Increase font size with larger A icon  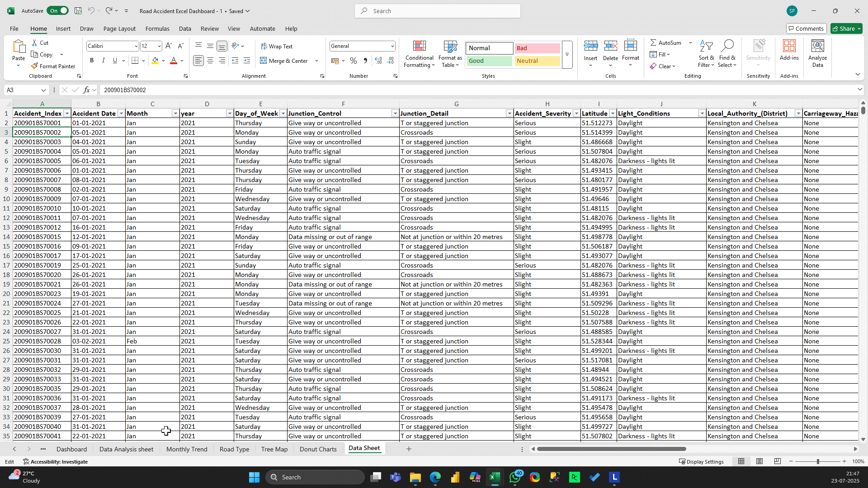coord(169,46)
